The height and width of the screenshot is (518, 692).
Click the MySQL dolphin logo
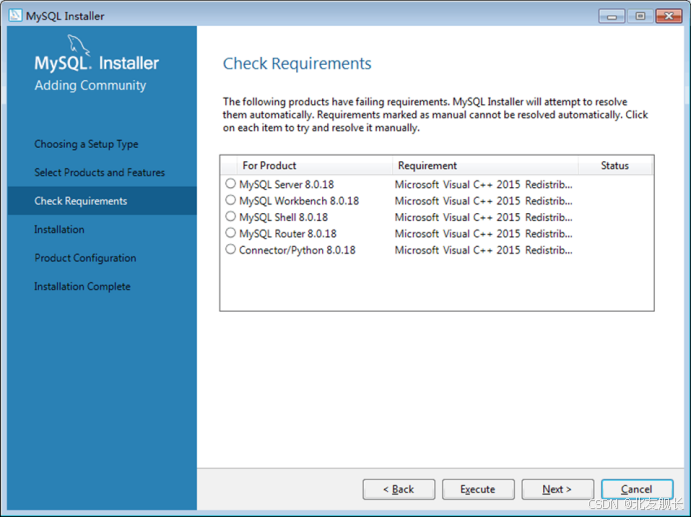(x=78, y=45)
